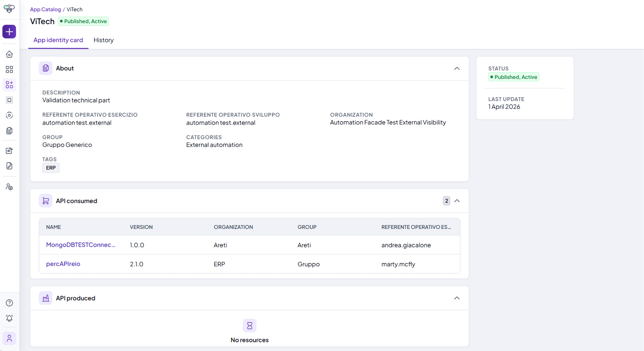Click the REFERENTE OPERATIVO ES... column header

click(416, 227)
